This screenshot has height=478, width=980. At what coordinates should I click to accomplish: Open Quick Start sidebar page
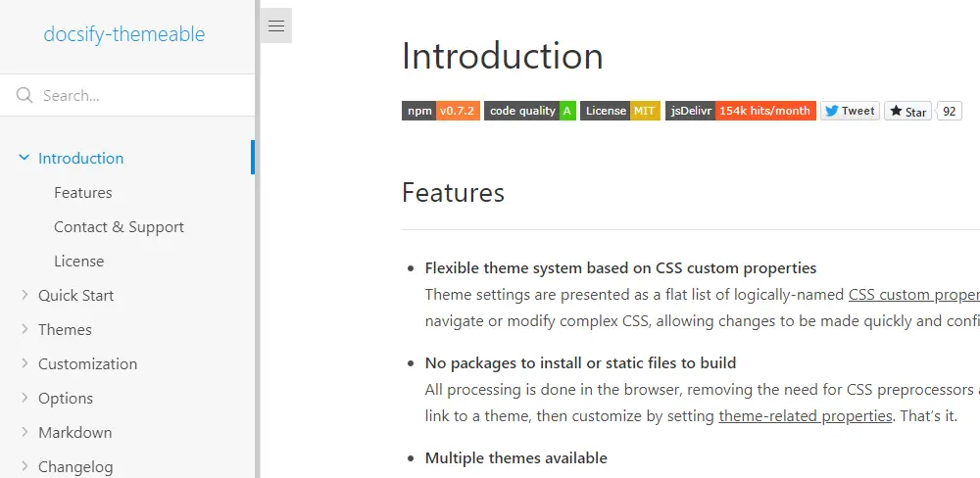coord(75,295)
